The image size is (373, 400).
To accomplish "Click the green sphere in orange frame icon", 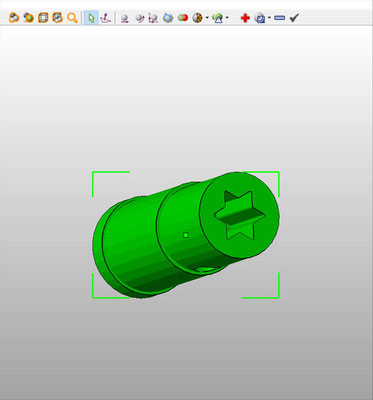I will (29, 18).
